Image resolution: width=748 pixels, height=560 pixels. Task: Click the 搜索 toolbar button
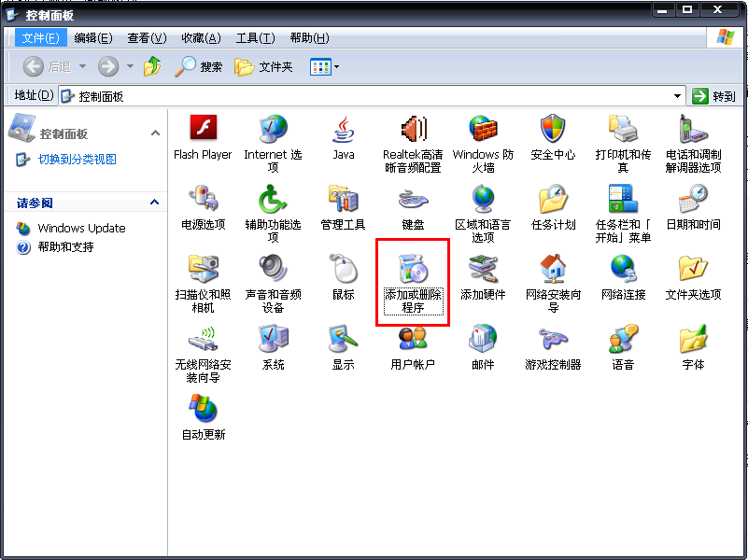coord(199,66)
